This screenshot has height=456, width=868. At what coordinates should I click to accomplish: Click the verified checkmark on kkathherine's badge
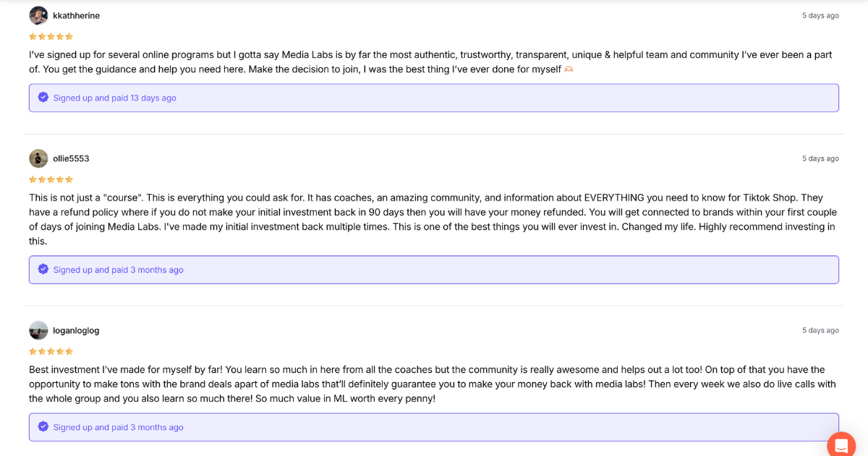tap(43, 97)
